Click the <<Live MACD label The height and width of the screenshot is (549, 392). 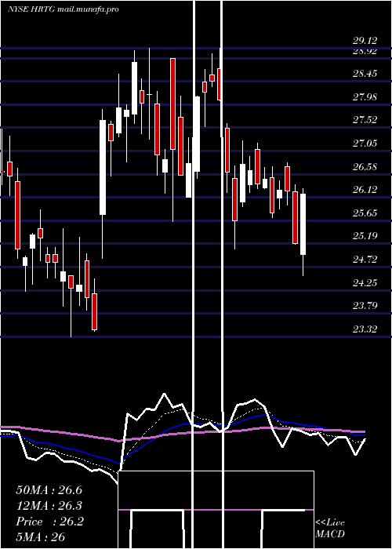pos(330,529)
